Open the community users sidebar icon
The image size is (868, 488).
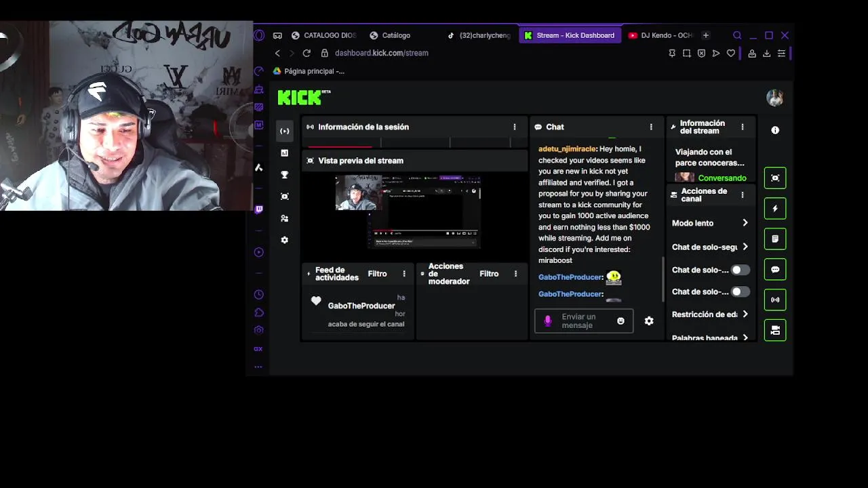[x=285, y=218]
